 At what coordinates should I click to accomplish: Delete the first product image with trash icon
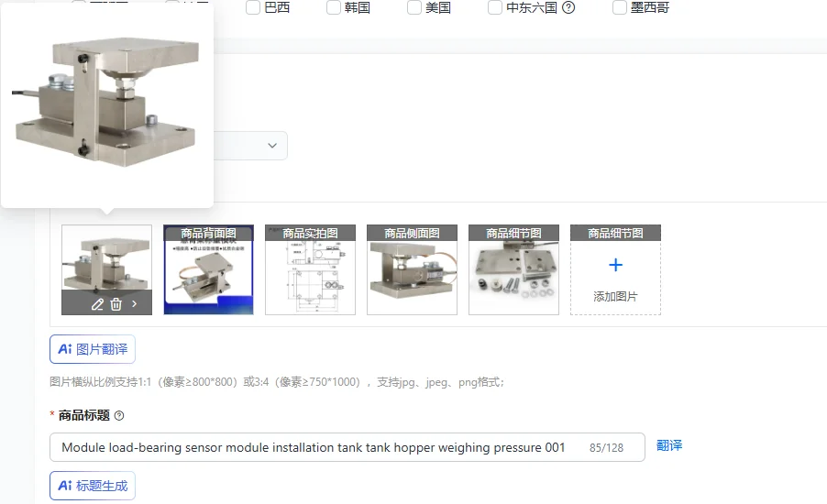116,304
